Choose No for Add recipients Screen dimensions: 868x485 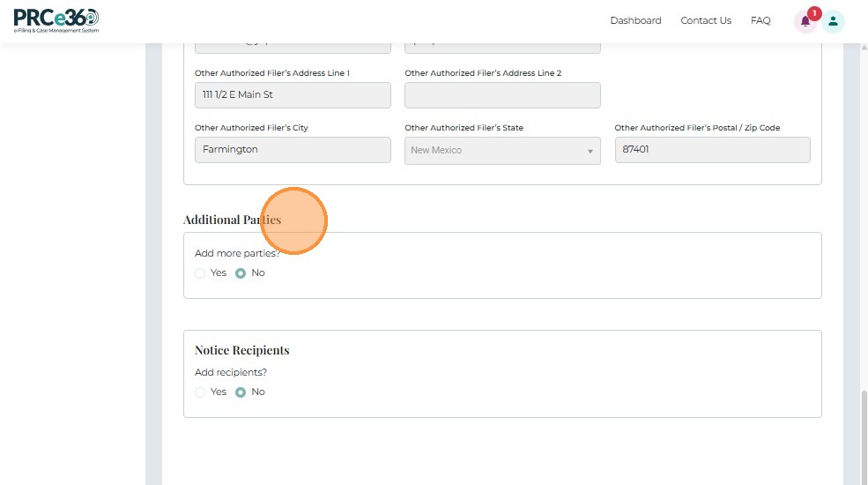[x=241, y=392]
